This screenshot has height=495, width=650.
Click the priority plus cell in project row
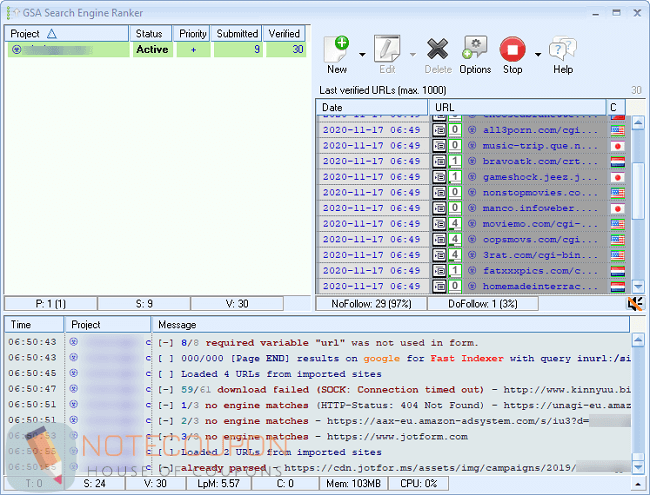click(193, 50)
